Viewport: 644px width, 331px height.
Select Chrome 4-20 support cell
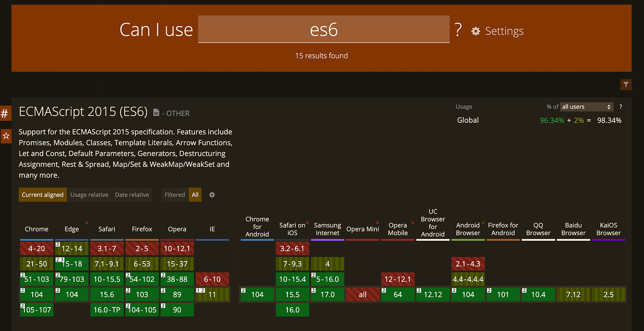coord(37,249)
